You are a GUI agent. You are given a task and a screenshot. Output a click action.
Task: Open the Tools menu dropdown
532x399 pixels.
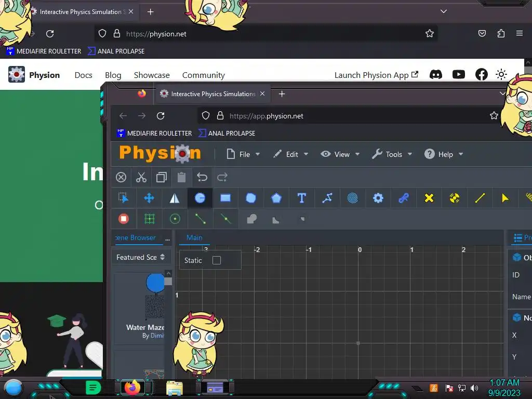[x=392, y=154]
